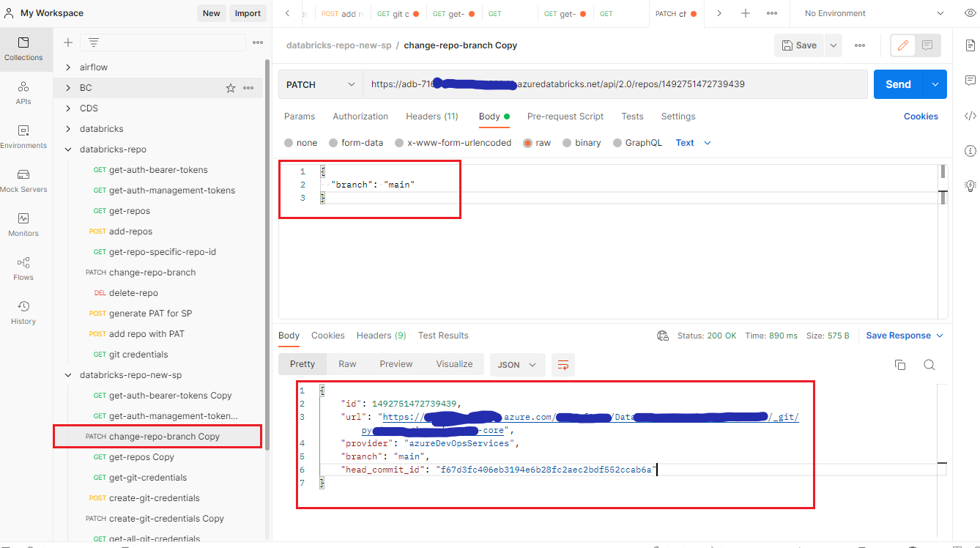
Task: Switch to edit (pencil) mode
Action: pyautogui.click(x=903, y=45)
